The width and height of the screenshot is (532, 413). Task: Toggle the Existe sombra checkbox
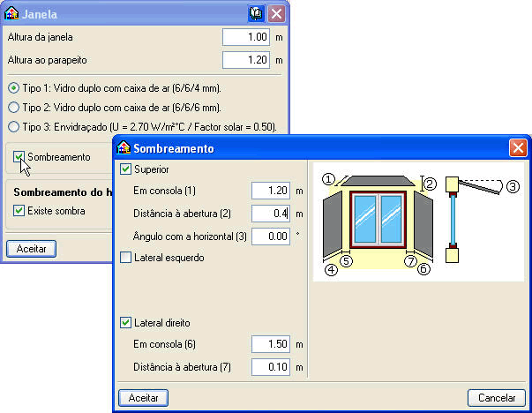pos(19,211)
